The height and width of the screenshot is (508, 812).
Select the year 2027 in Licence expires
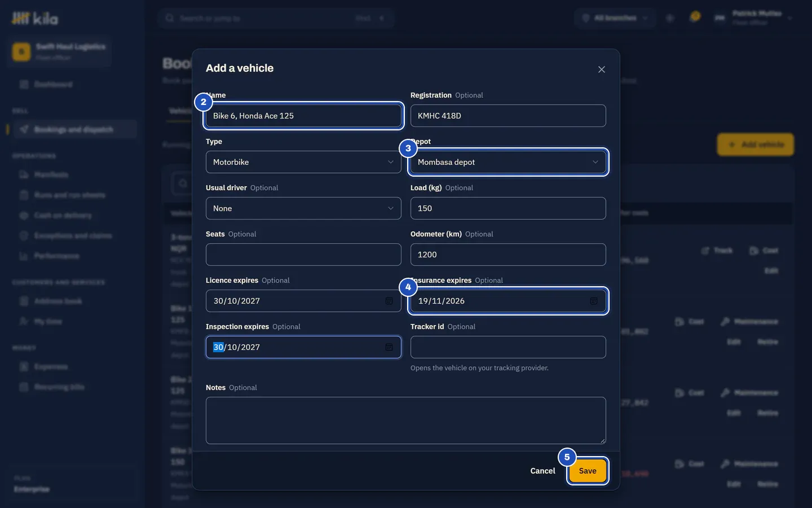250,301
